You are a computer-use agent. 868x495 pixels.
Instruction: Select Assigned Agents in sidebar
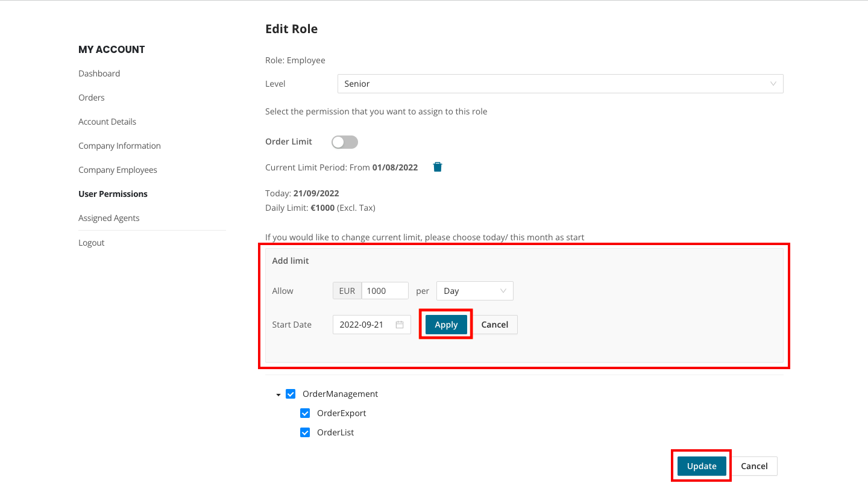109,218
